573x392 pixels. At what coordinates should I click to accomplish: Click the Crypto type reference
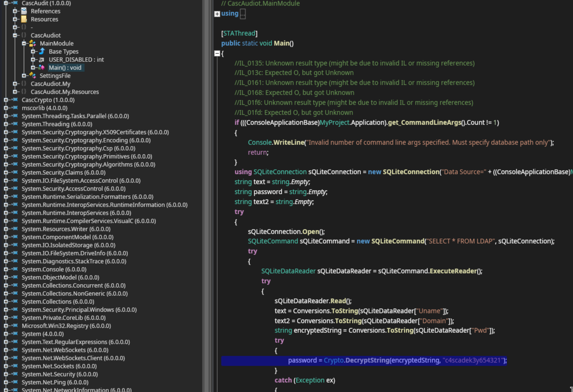tap(333, 360)
